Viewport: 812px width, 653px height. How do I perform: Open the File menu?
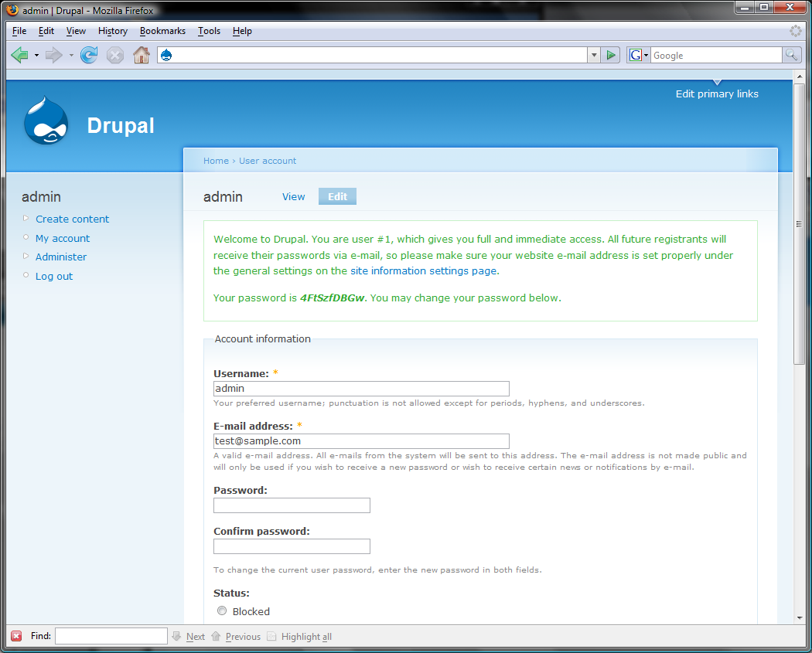19,31
